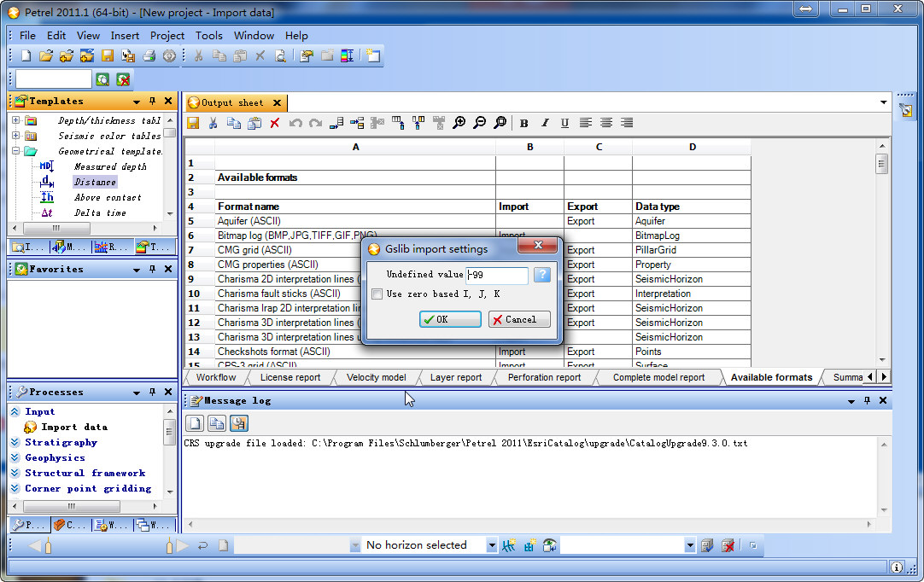The height and width of the screenshot is (582, 924).
Task: Switch to the Velocity model tab
Action: click(x=376, y=377)
